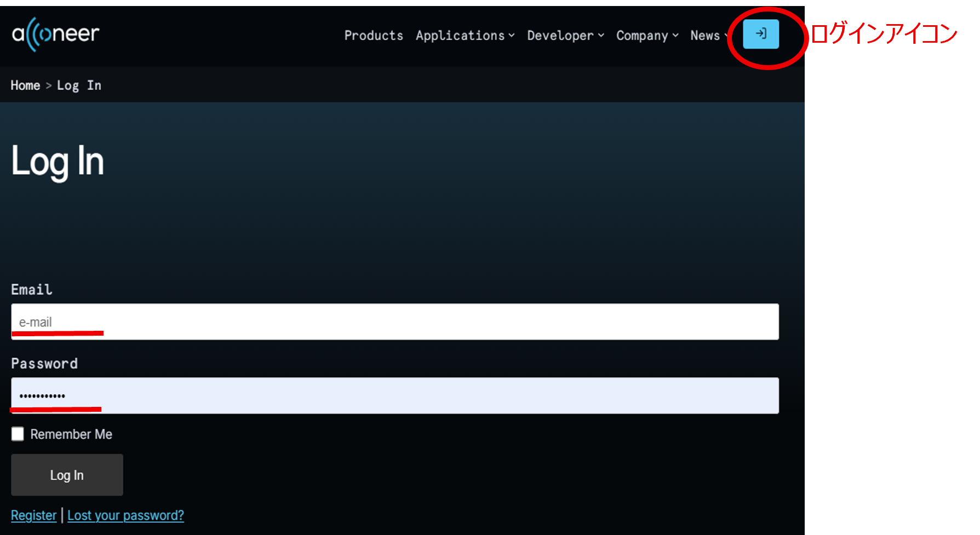
Task: Focus the Password input field
Action: [x=395, y=395]
